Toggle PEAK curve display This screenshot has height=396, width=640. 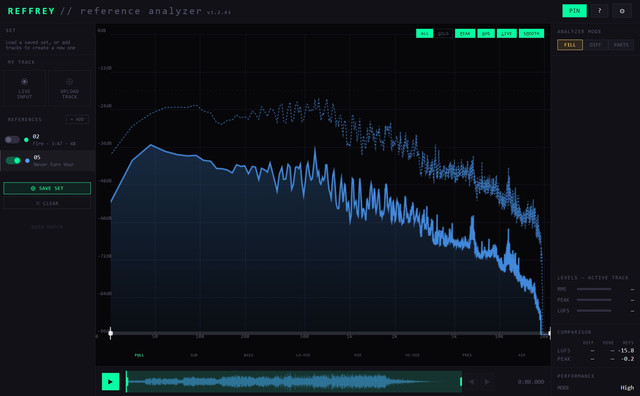465,33
